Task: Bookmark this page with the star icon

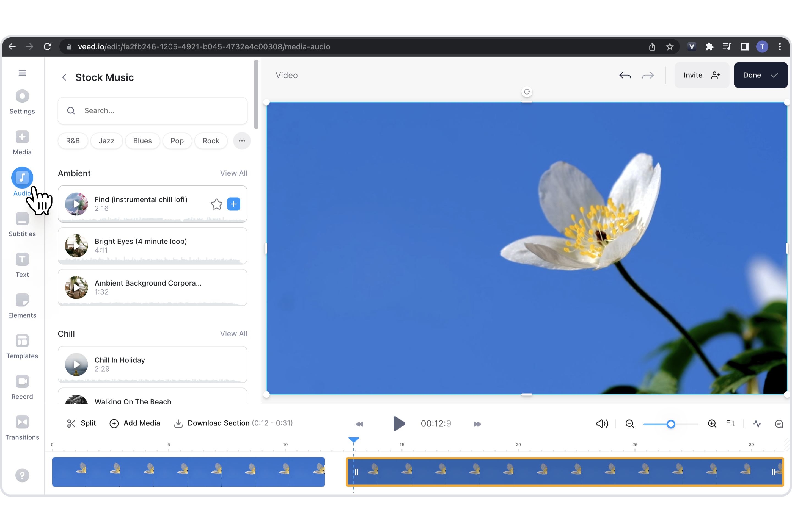Action: [x=669, y=46]
